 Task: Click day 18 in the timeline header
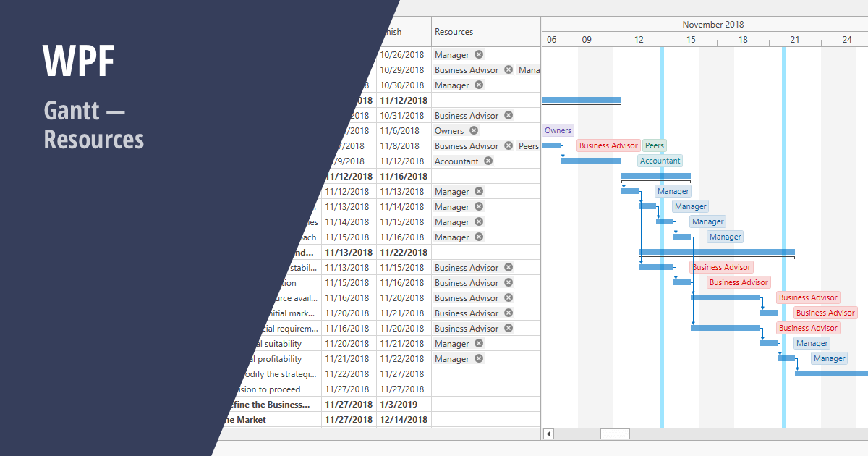click(x=743, y=40)
